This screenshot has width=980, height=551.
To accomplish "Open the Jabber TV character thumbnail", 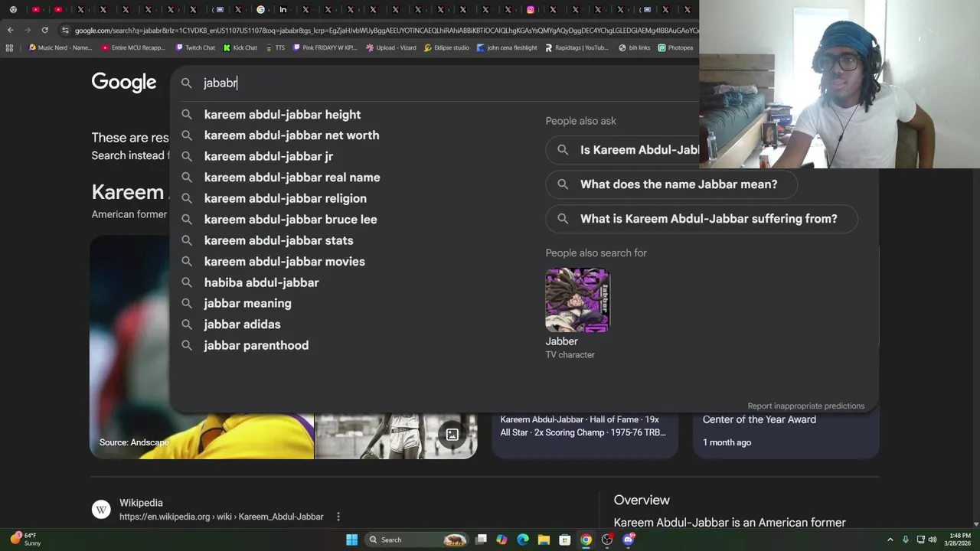I will tap(577, 300).
